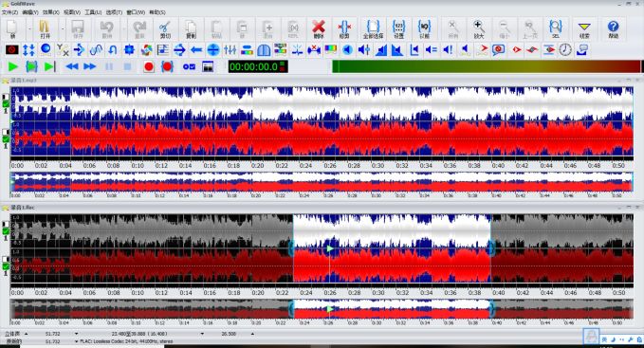Click the green Play button
Image resolution: width=644 pixels, height=348 pixels.
[12, 66]
